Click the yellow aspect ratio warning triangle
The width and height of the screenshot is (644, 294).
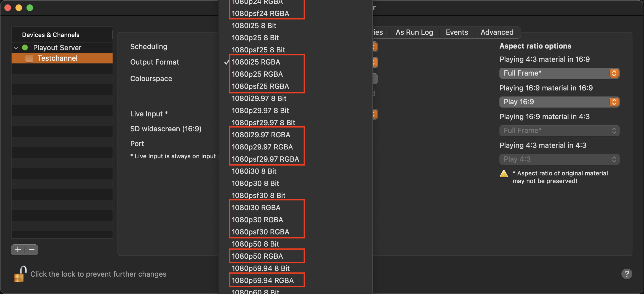coord(504,173)
